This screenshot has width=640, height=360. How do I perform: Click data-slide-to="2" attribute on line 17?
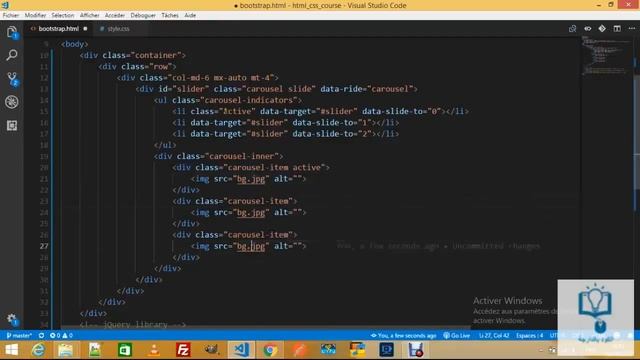[x=332, y=134]
